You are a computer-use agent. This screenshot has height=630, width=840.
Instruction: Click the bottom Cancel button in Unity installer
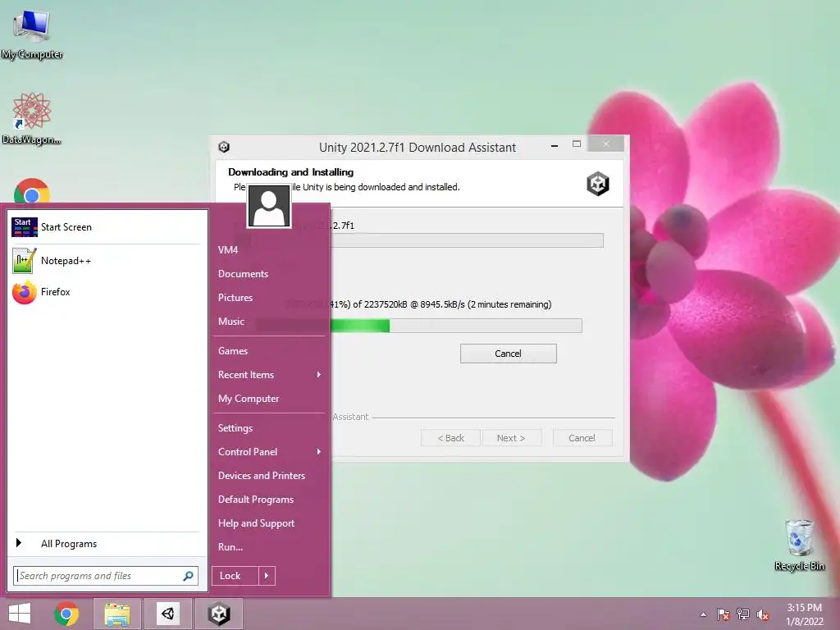[582, 438]
